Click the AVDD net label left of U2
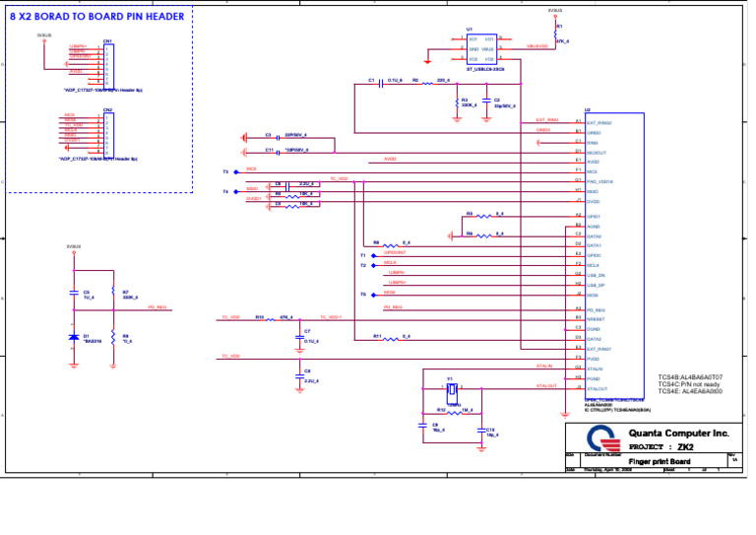 390,160
